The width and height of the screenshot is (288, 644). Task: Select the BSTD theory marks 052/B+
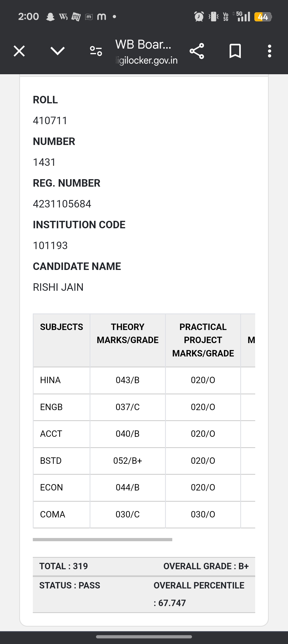[127, 461]
